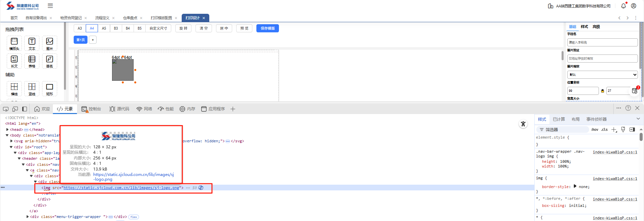This screenshot has height=221, width=644.
Task: Open the 图片缩放 dropdown showing 默认
Action: pyautogui.click(x=602, y=75)
